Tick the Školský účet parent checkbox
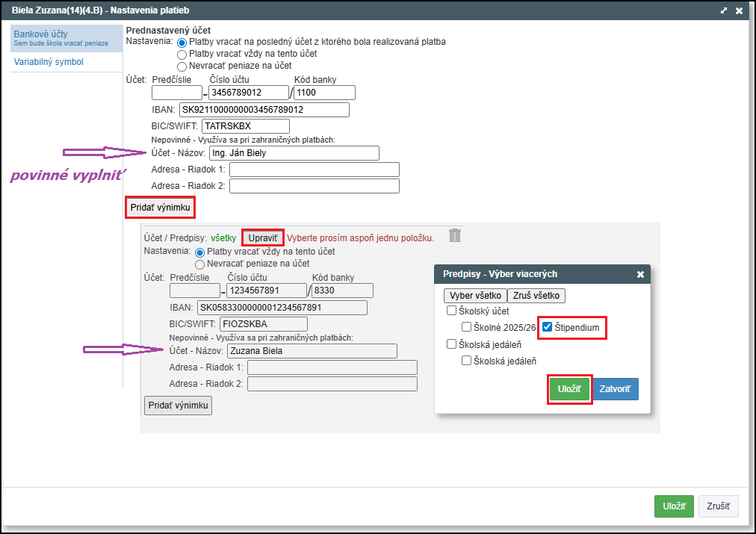Screen dimensions: 756x534 451,311
